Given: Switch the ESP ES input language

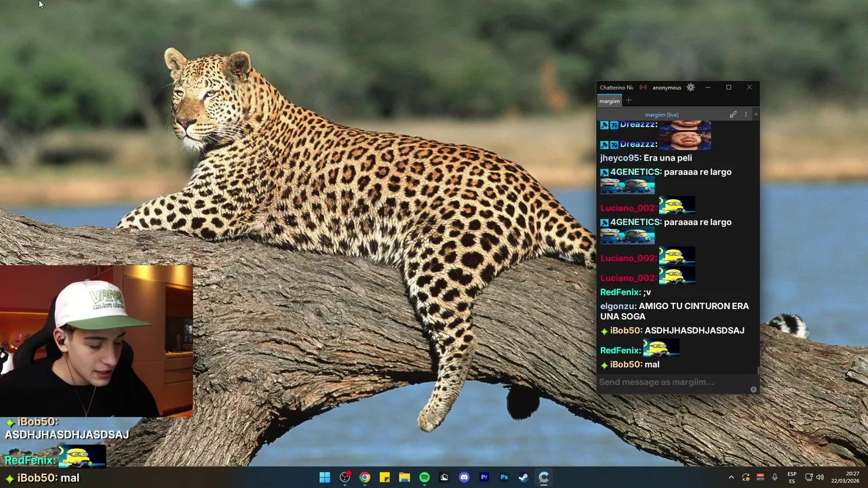Looking at the screenshot, I should click(x=792, y=478).
